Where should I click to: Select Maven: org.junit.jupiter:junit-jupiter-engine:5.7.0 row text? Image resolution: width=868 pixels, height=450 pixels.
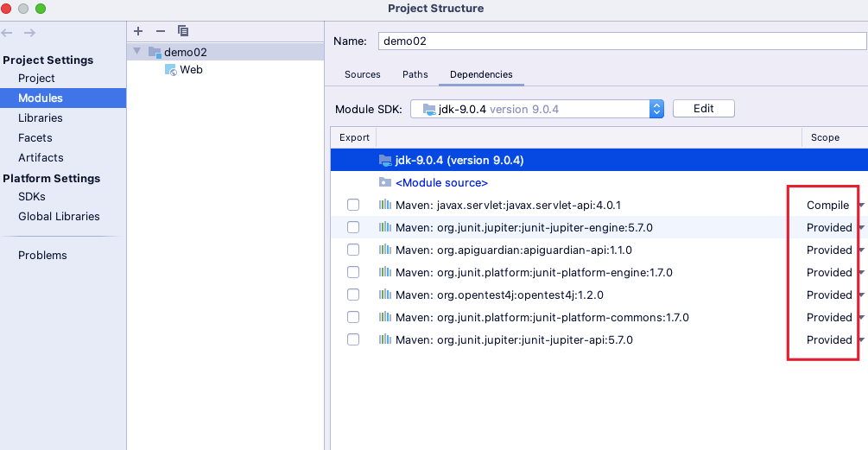(524, 227)
